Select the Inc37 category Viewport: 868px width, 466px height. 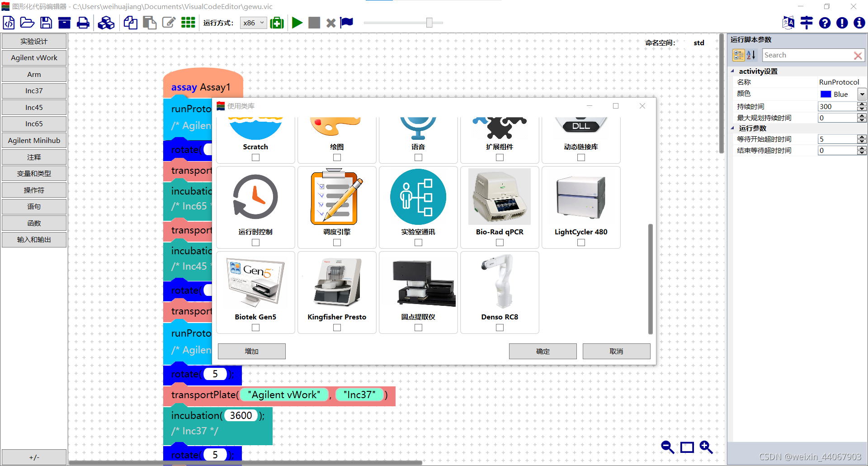point(34,90)
